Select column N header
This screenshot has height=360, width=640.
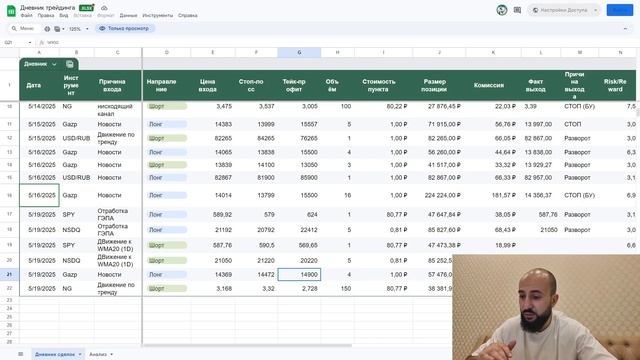(620, 52)
